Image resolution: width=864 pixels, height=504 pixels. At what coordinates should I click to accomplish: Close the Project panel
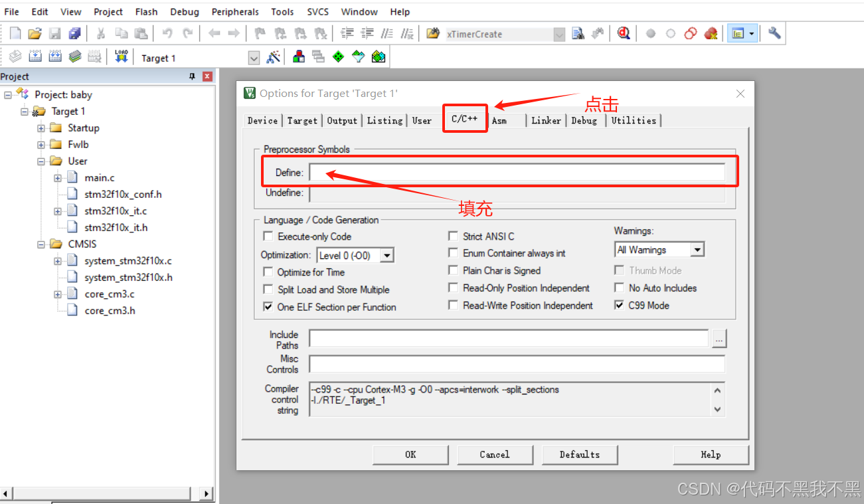(x=207, y=76)
